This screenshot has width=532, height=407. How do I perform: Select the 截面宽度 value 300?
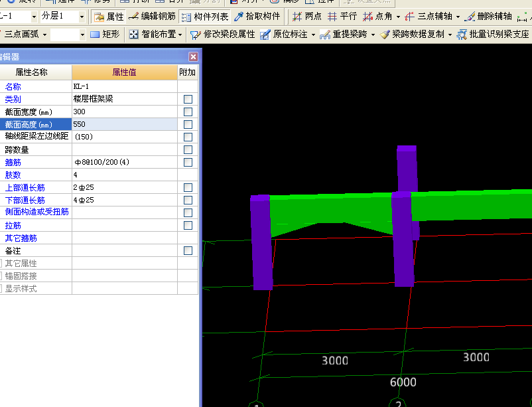click(125, 112)
